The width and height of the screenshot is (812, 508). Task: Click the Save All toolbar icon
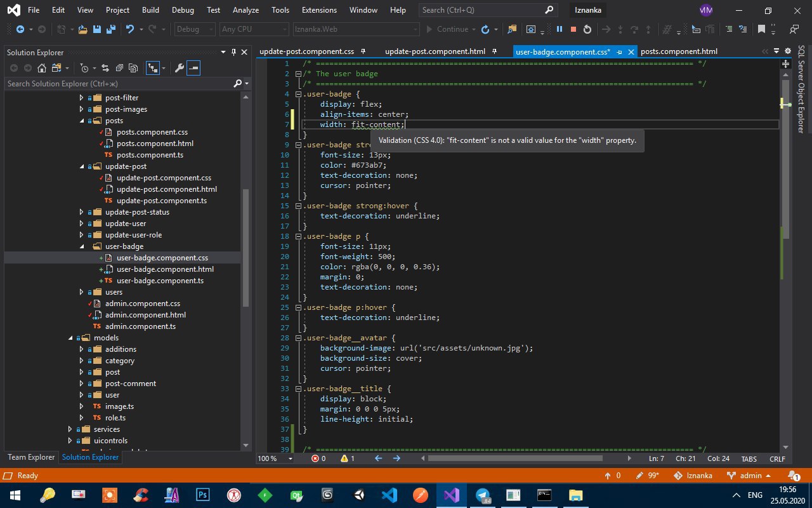[x=110, y=29]
